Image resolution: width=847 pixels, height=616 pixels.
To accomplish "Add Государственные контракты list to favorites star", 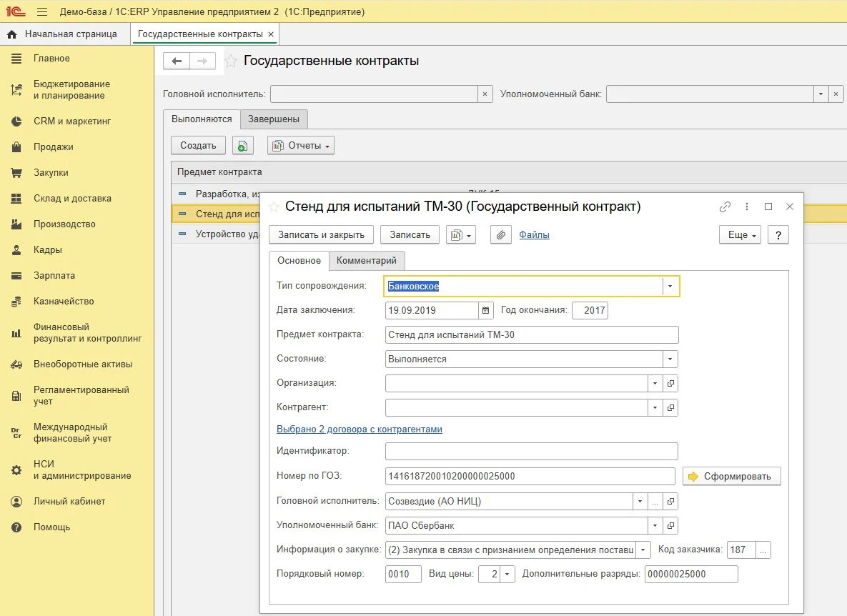I will [x=231, y=61].
